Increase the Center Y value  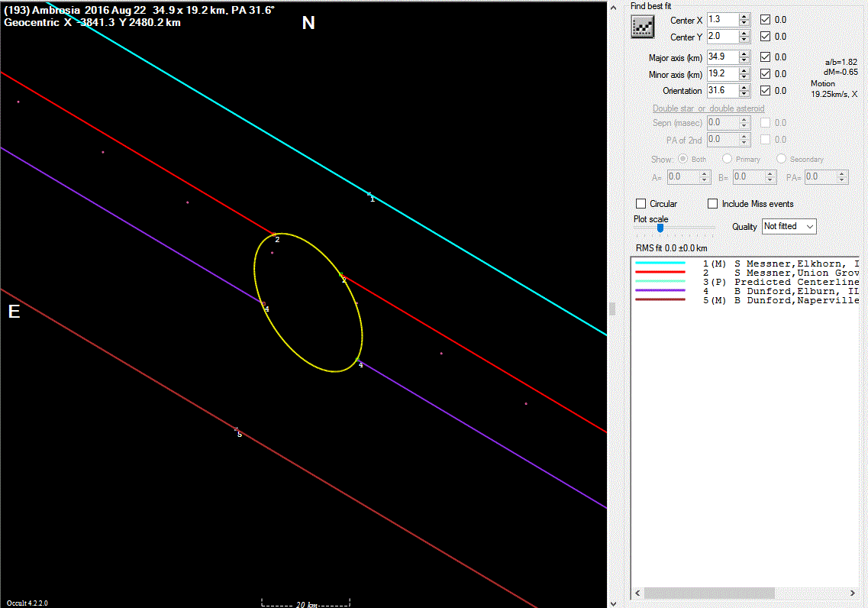(x=744, y=33)
